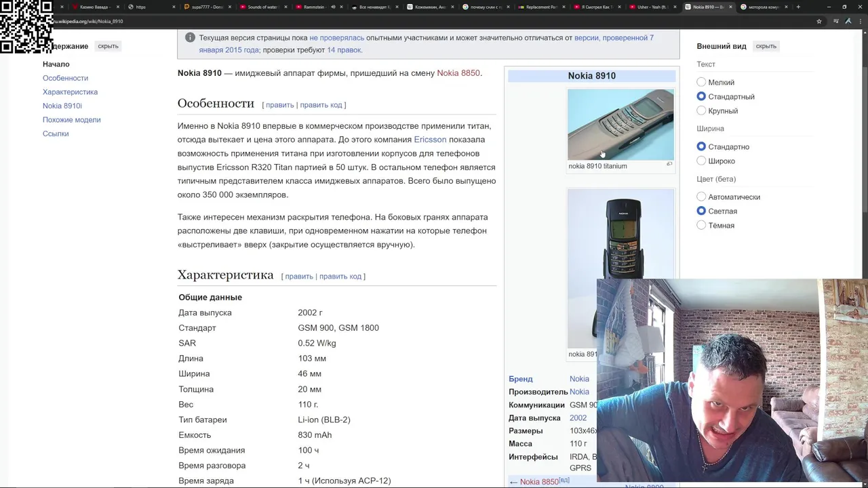Image resolution: width=868 pixels, height=488 pixels.
Task: Select Мелкий text size
Action: click(701, 82)
